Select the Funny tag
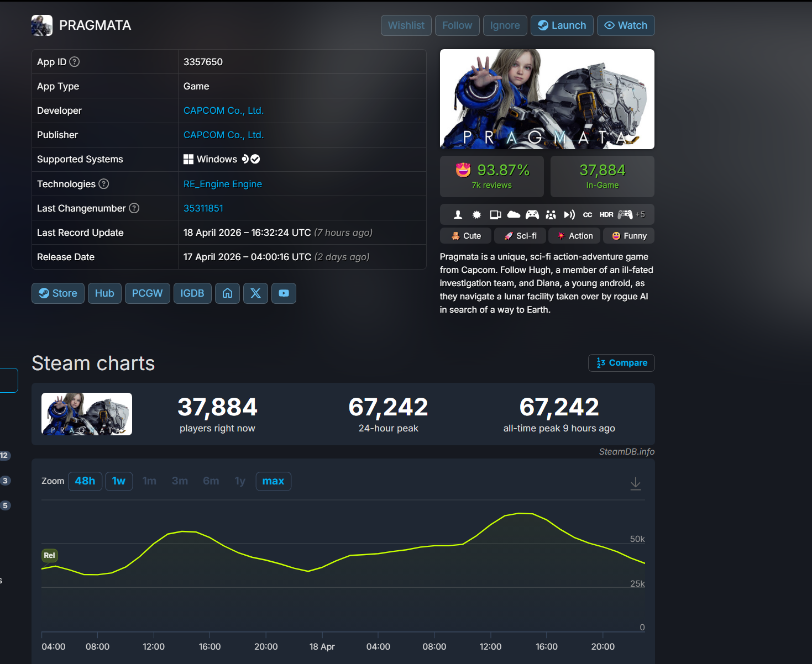Image resolution: width=812 pixels, height=664 pixels. (x=629, y=236)
